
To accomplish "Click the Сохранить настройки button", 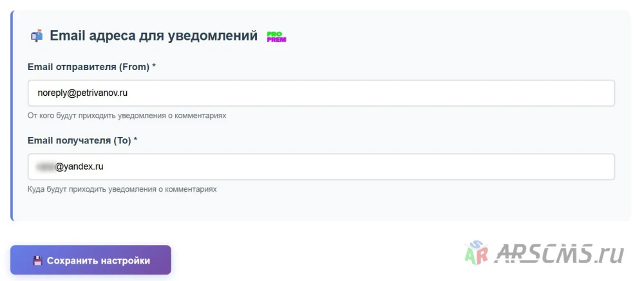I will (91, 260).
